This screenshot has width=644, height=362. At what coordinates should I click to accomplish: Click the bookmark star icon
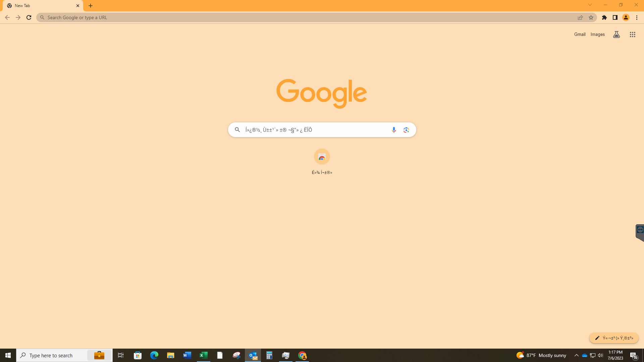591,18
